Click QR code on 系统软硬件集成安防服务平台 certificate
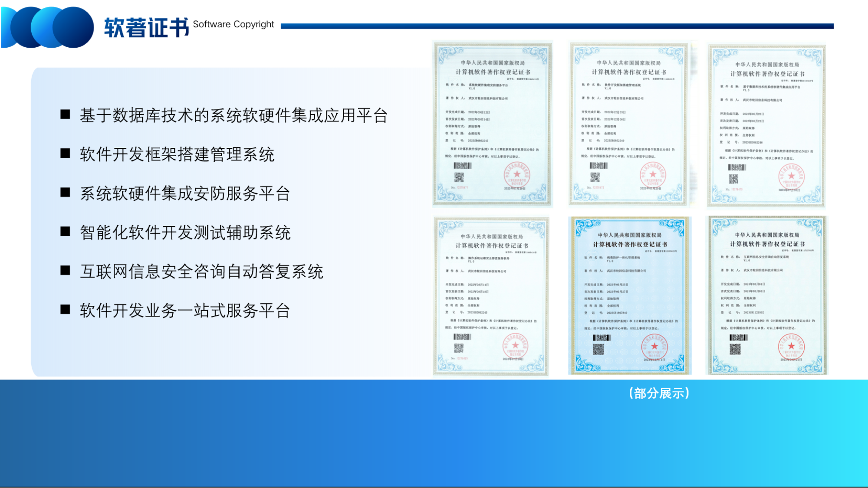868x488 pixels. tap(459, 177)
